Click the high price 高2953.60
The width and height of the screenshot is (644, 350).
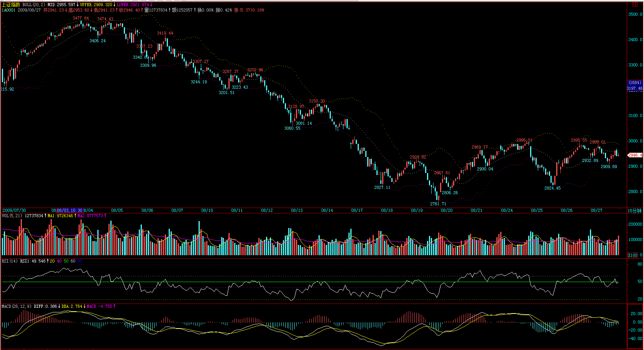pyautogui.click(x=79, y=10)
